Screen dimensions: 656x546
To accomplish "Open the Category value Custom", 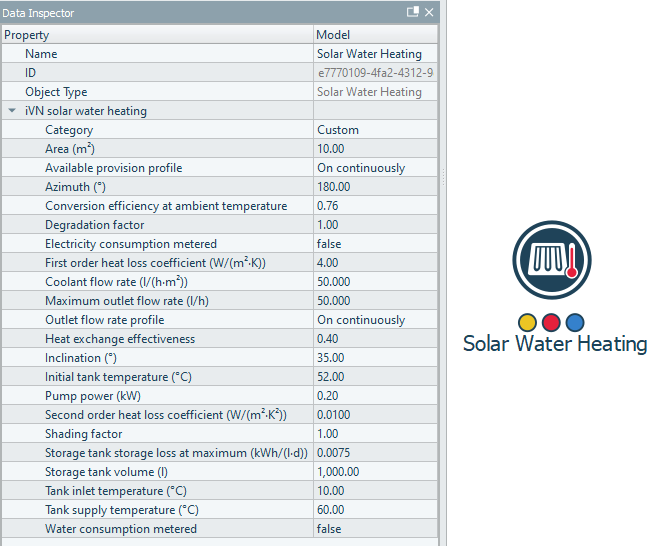I will click(376, 130).
